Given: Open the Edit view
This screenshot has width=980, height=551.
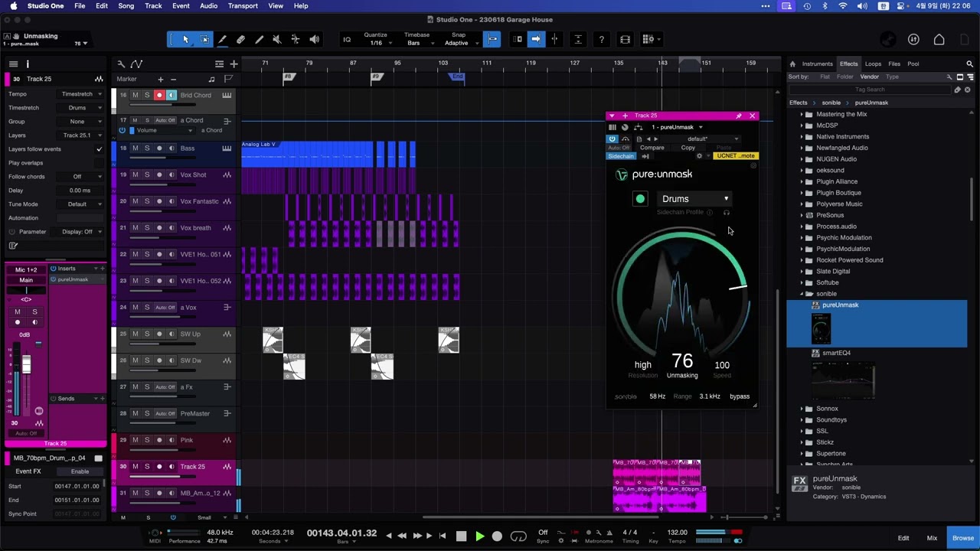Looking at the screenshot, I should (903, 538).
